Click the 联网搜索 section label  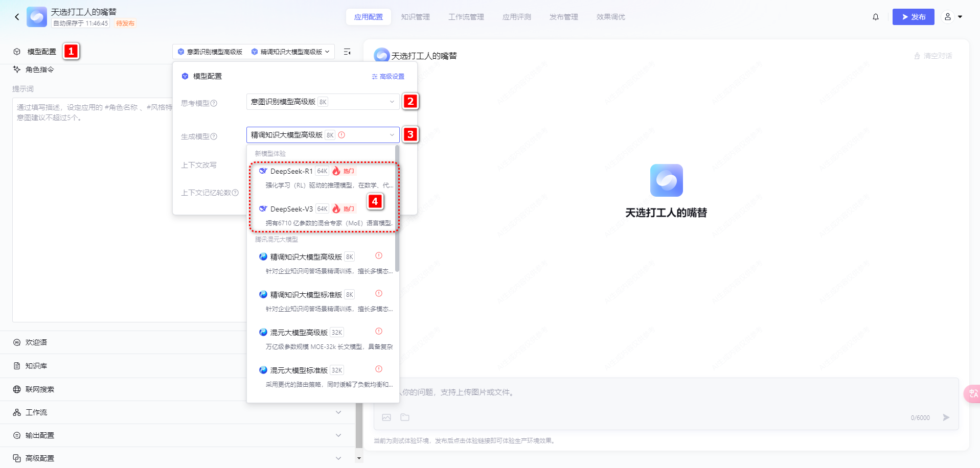[40, 389]
